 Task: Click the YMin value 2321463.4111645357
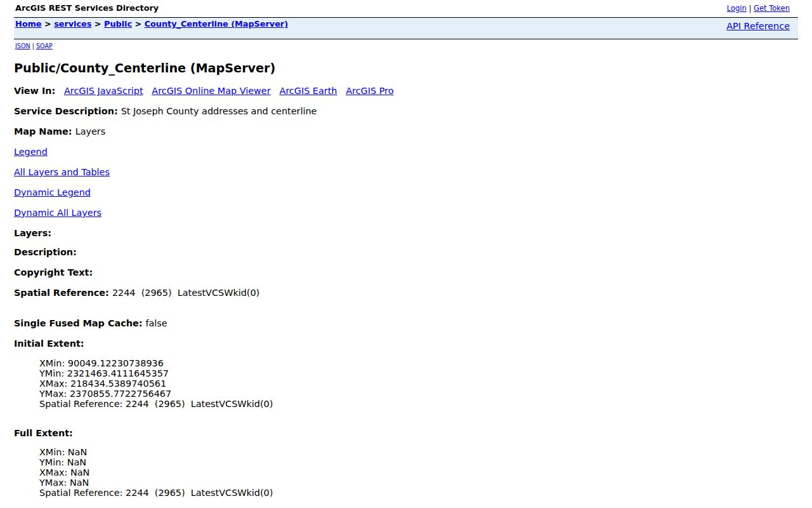click(118, 373)
